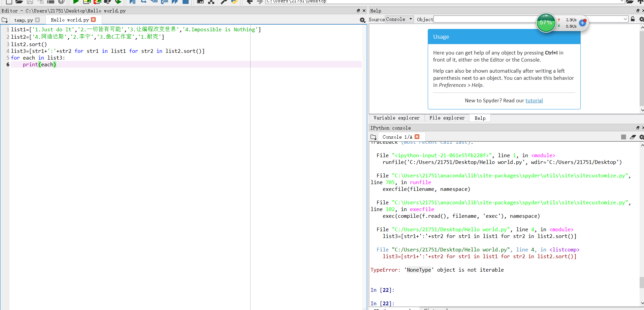
Task: Stop current command in IPython console
Action: pyautogui.click(x=623, y=137)
